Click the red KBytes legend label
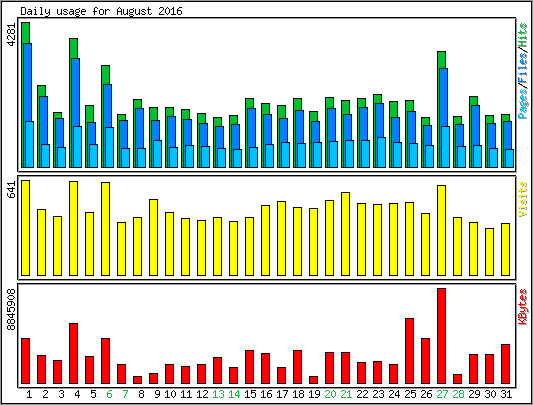The width and height of the screenshot is (533, 405). pyautogui.click(x=523, y=307)
